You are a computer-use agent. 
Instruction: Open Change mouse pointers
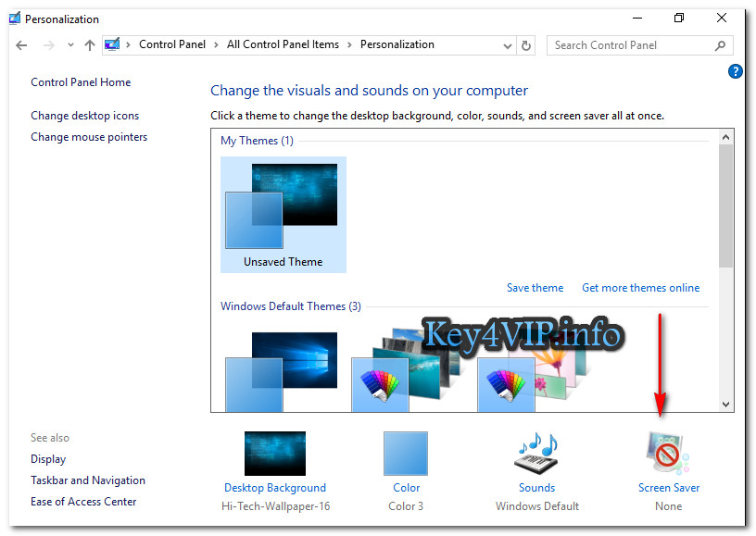tap(89, 137)
